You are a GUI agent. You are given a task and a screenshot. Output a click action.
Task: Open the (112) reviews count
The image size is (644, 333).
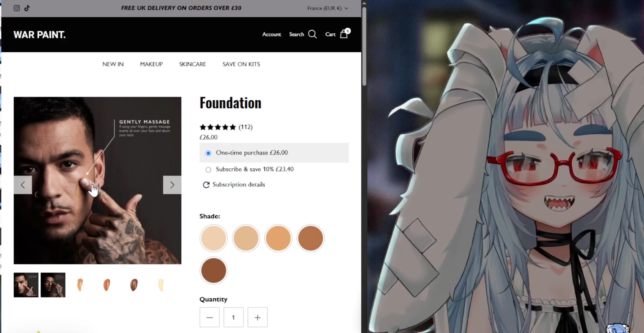coord(245,127)
